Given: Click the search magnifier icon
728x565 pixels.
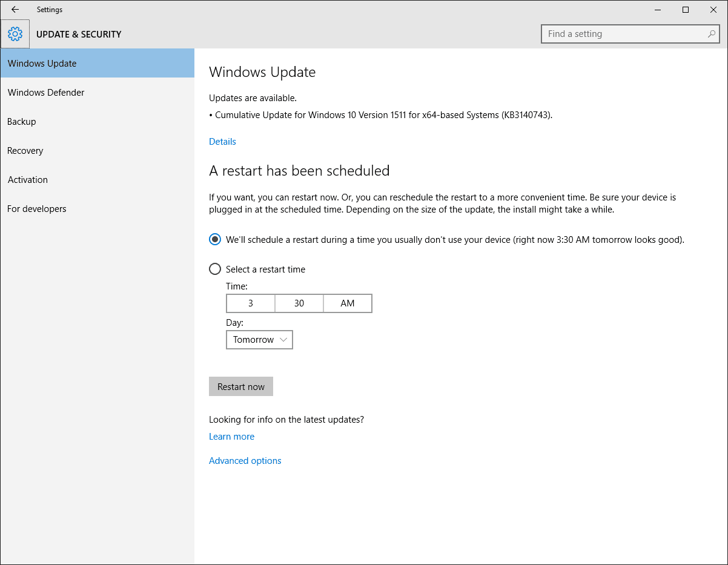Looking at the screenshot, I should tap(712, 34).
